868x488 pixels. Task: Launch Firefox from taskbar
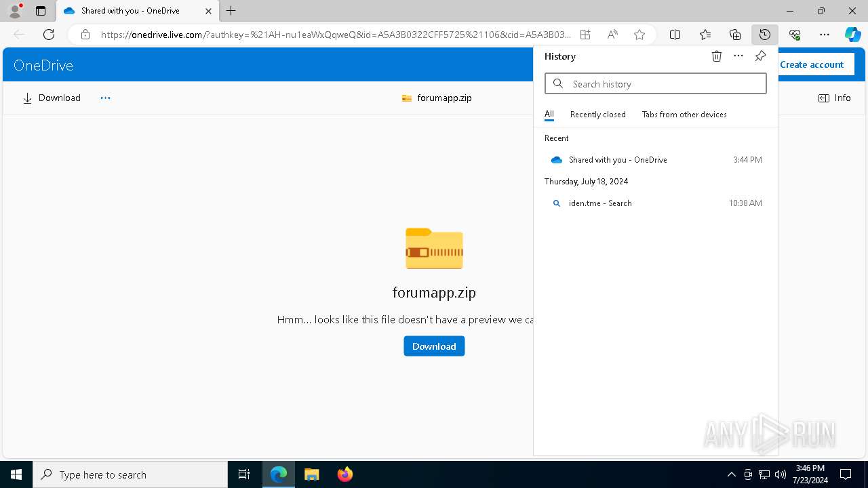(345, 474)
